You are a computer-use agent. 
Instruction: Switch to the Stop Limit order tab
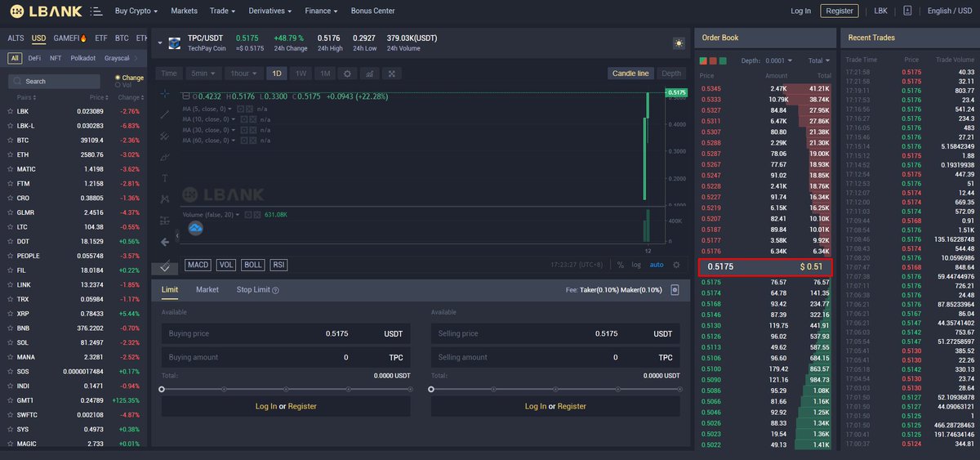pyautogui.click(x=253, y=290)
